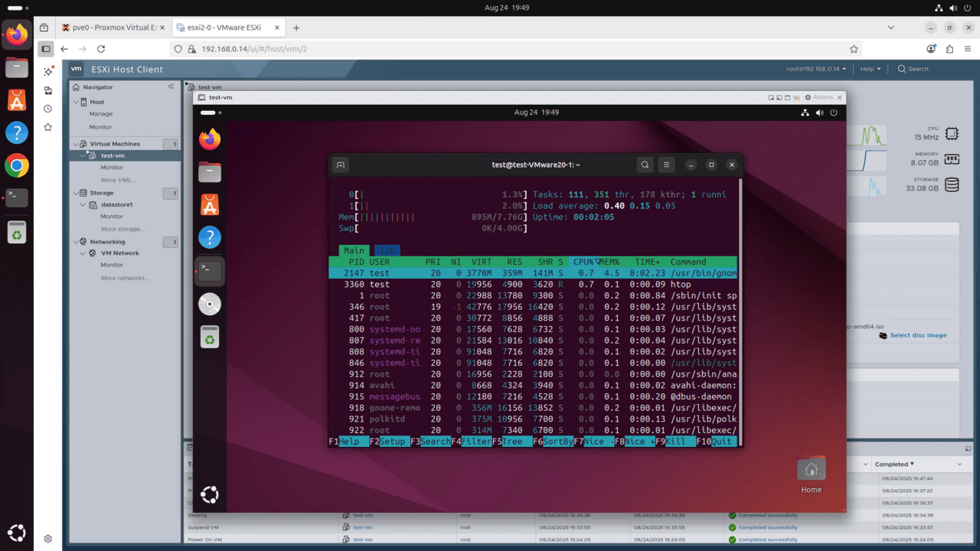The height and width of the screenshot is (551, 980).
Task: Open Firefox inside the guest VM dock
Action: coord(210,139)
